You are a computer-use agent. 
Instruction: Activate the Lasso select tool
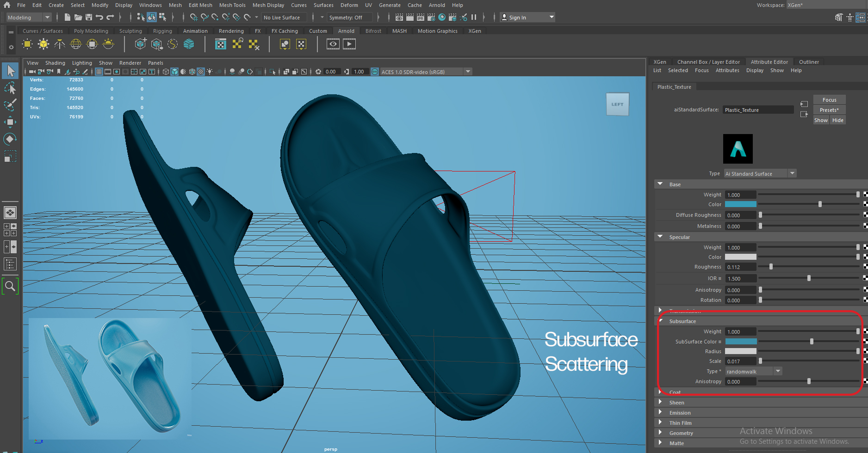10,88
